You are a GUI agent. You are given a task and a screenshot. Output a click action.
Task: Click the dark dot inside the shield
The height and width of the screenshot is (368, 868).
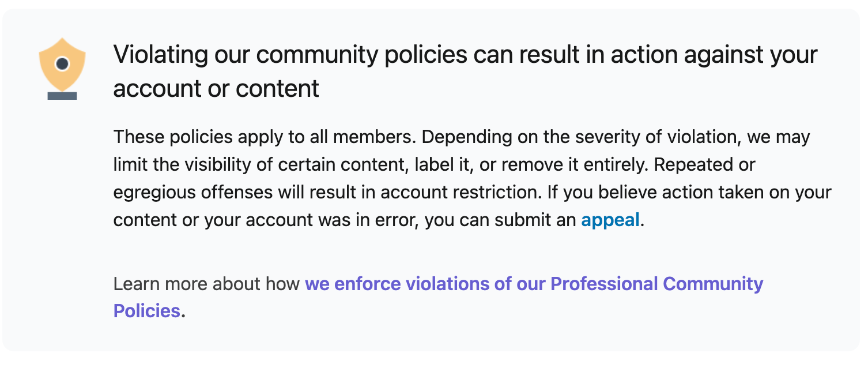62,62
